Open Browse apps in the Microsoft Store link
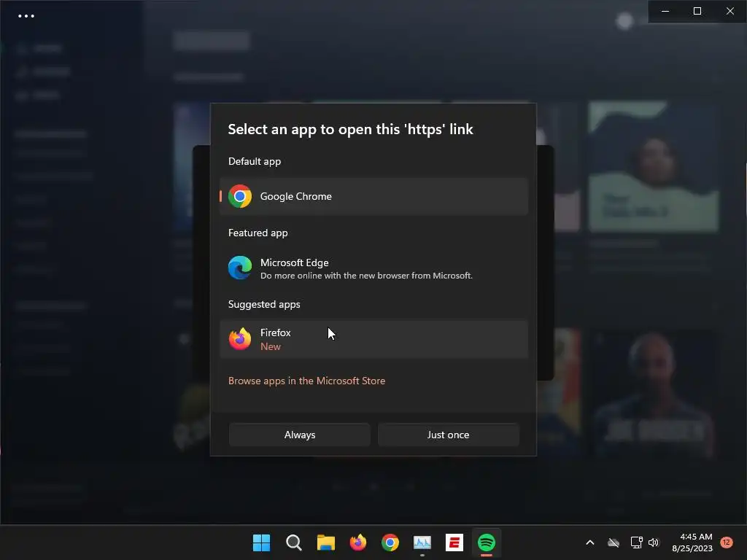 [306, 381]
